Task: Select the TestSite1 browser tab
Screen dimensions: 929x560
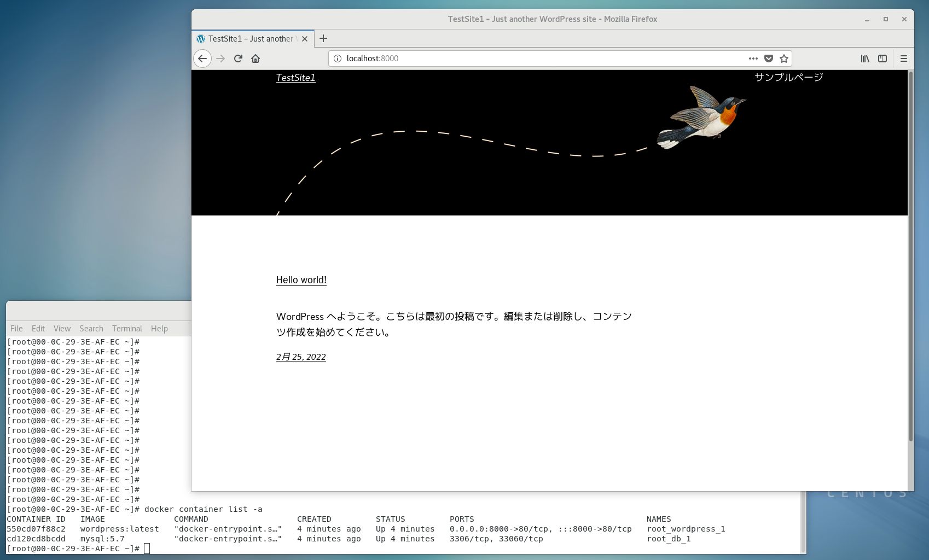Action: (253, 39)
